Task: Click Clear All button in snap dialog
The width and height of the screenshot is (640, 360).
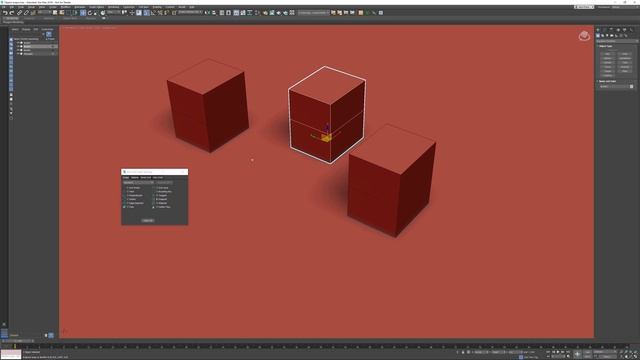Action: click(148, 220)
